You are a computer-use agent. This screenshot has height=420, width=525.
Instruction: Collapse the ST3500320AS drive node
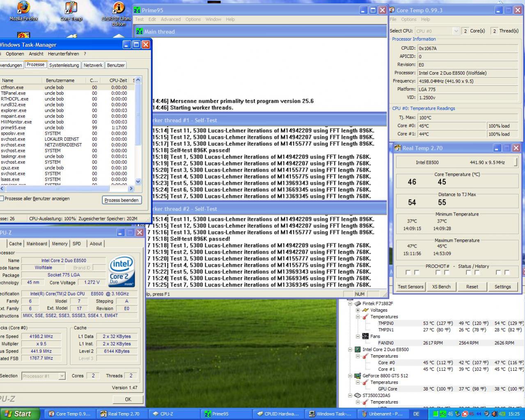click(350, 395)
